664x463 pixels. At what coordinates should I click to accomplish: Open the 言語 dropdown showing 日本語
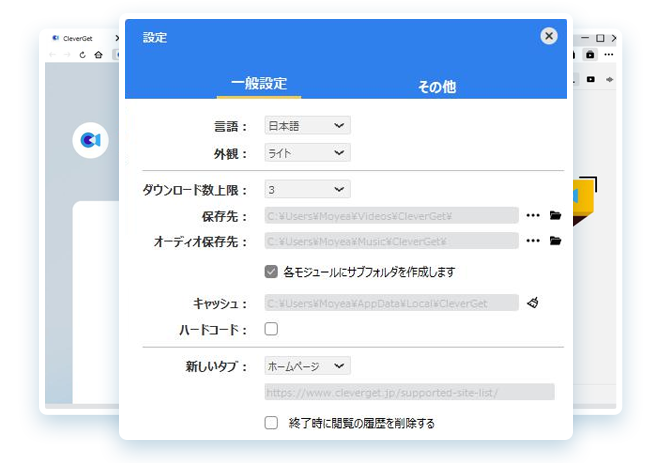(307, 125)
